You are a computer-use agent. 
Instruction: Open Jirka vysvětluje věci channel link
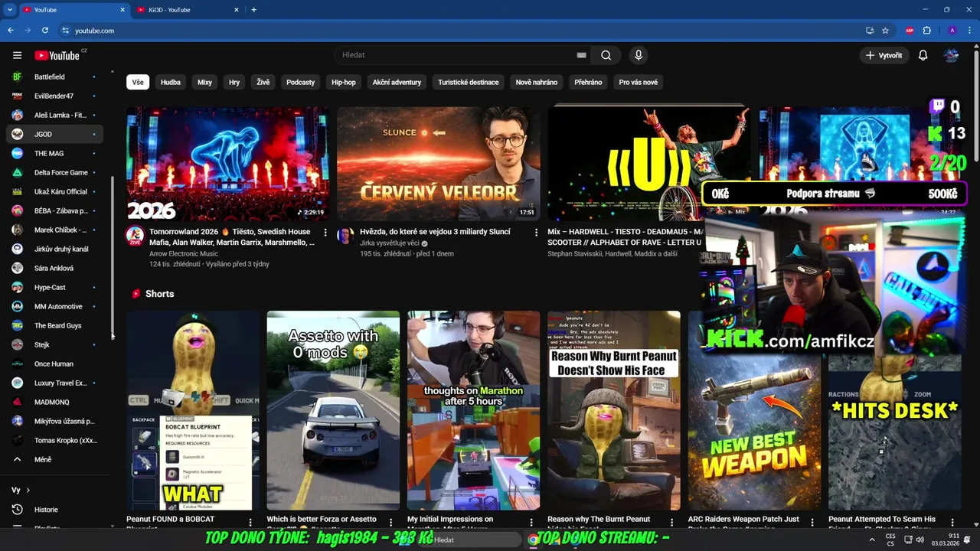[389, 243]
